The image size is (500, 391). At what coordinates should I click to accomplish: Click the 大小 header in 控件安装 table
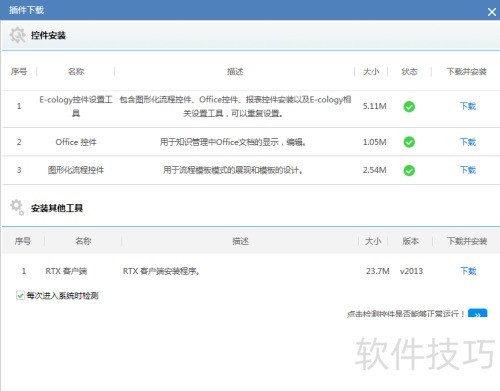pyautogui.click(x=371, y=71)
